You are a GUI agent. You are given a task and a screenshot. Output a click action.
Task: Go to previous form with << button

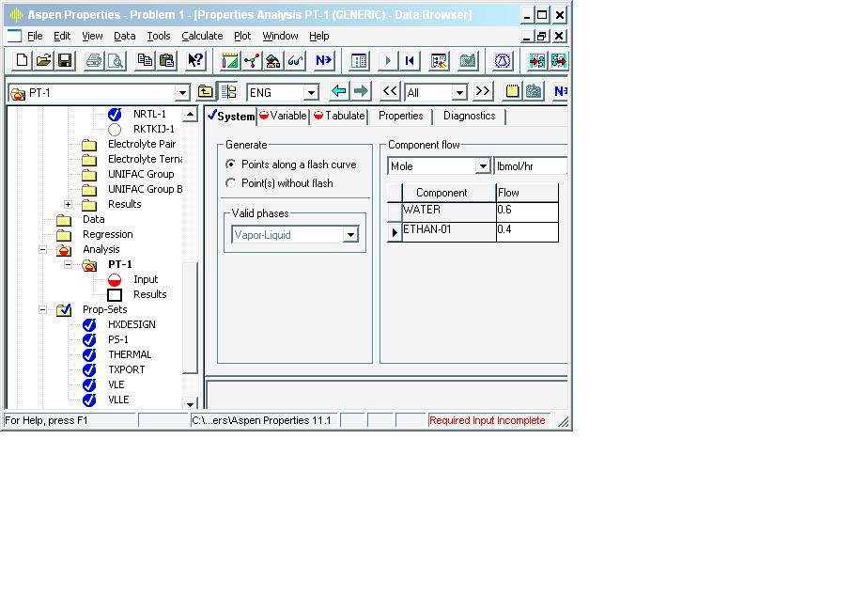click(x=390, y=91)
